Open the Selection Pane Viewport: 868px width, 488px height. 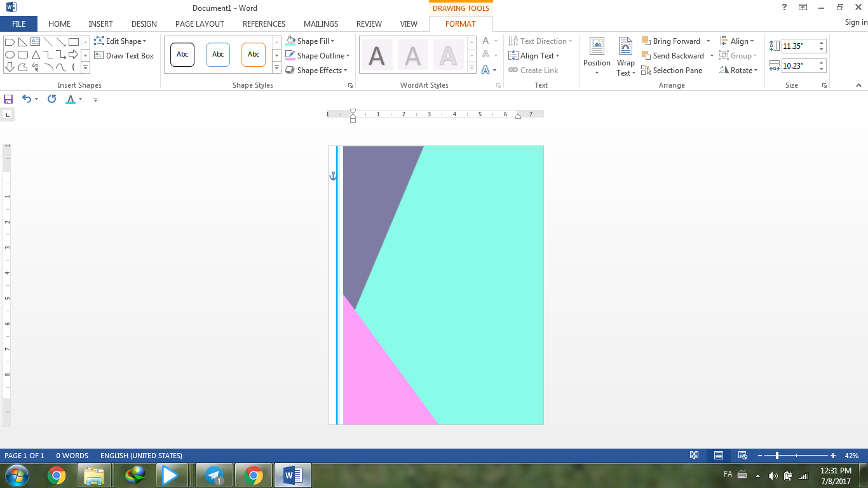[671, 71]
